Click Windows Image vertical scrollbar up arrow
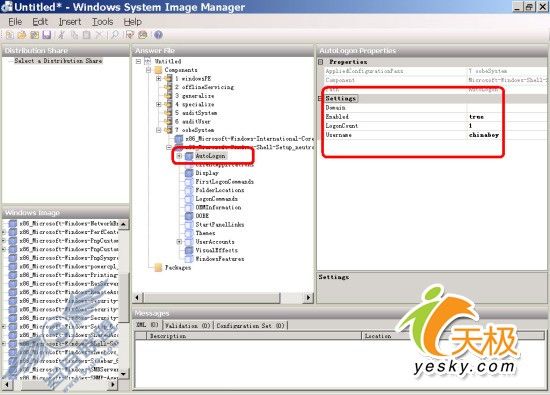This screenshot has height=395, width=550. [123, 224]
